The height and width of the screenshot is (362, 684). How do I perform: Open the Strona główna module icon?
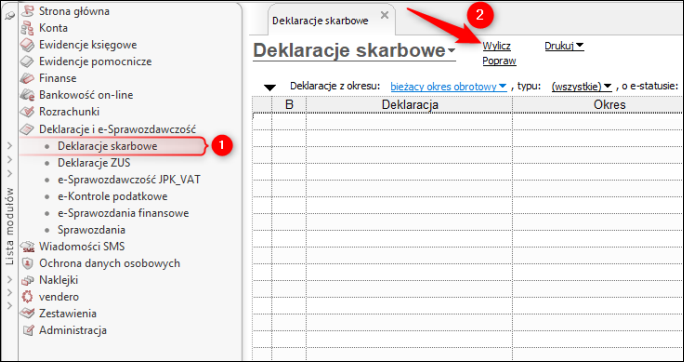(x=27, y=11)
